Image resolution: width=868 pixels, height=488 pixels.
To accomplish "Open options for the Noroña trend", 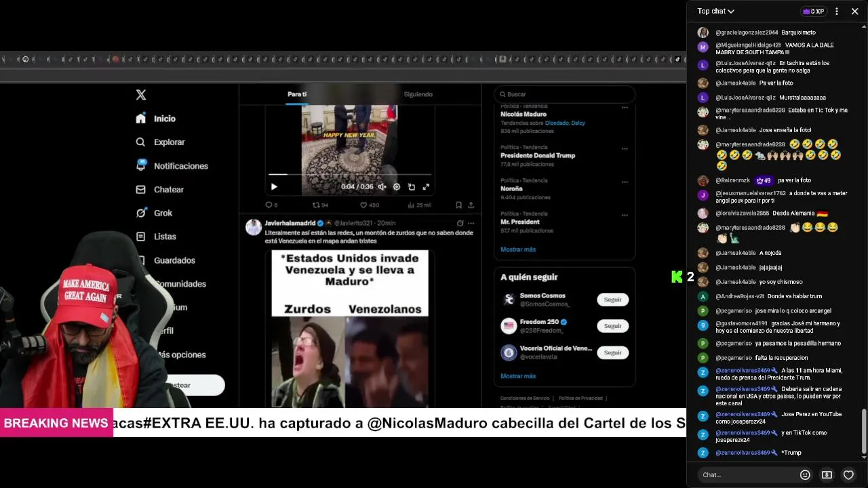I will [625, 182].
